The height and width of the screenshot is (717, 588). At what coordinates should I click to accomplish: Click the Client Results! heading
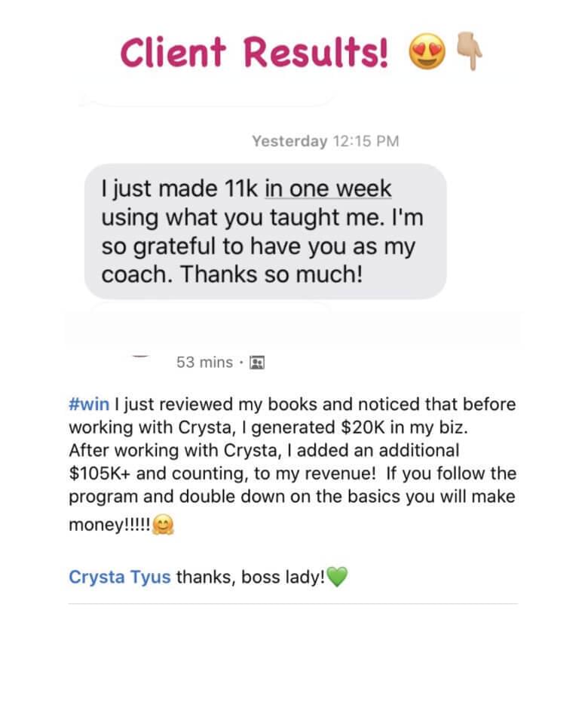click(254, 51)
